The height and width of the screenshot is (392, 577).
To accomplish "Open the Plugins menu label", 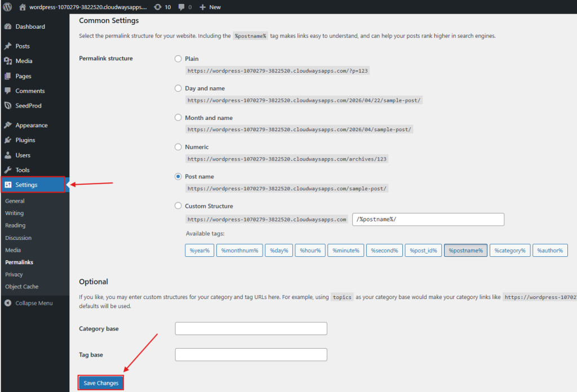I will point(25,140).
